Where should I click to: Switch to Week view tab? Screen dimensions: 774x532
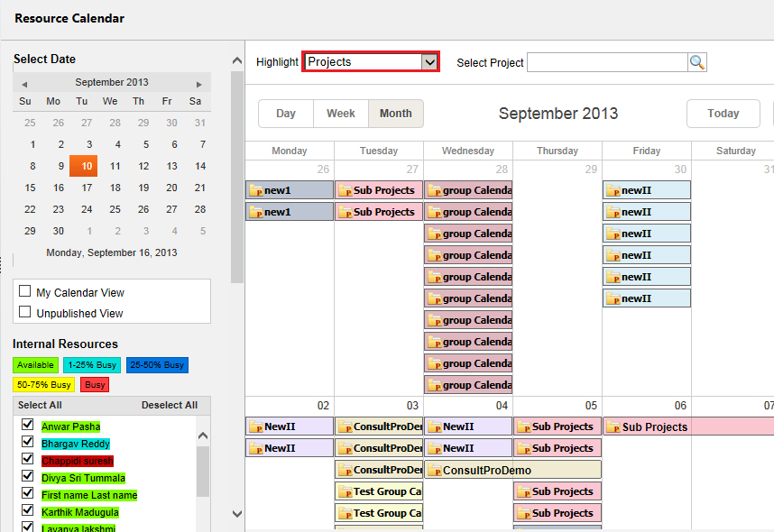340,114
